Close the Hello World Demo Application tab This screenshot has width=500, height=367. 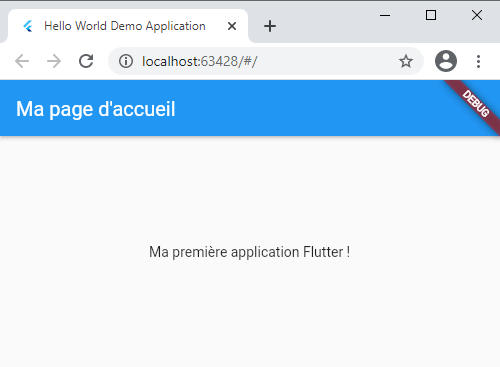(232, 26)
